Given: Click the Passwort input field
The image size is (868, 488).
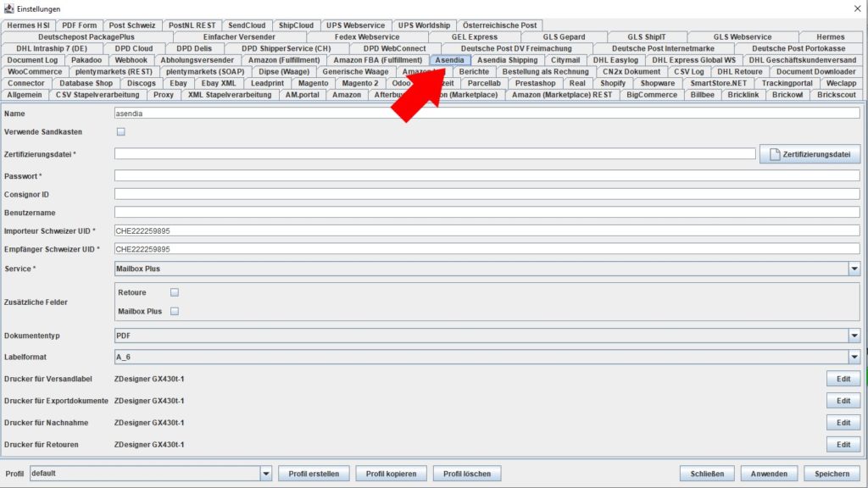Looking at the screenshot, I should click(x=487, y=176).
